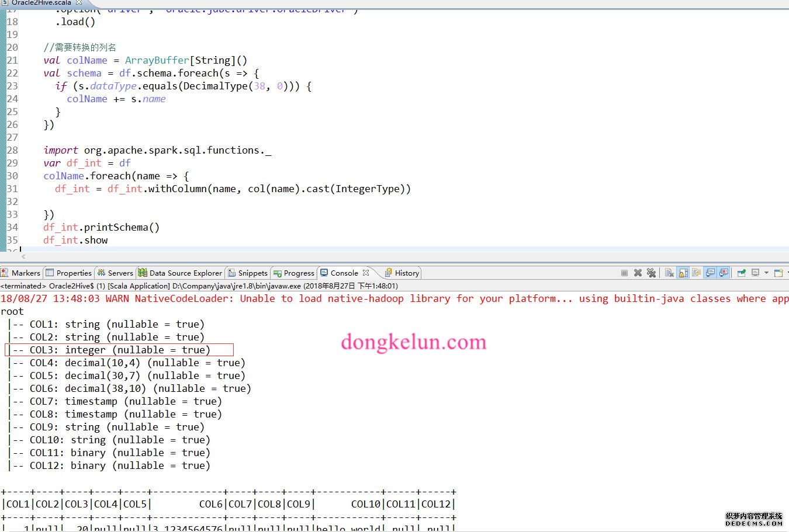Close the Console view tab
Screen dimensions: 789x532
[x=366, y=273]
